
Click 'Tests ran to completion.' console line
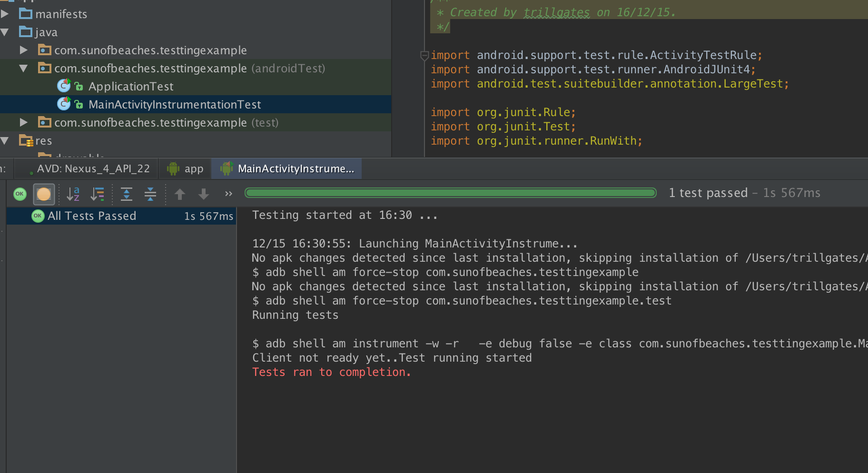coord(331,372)
